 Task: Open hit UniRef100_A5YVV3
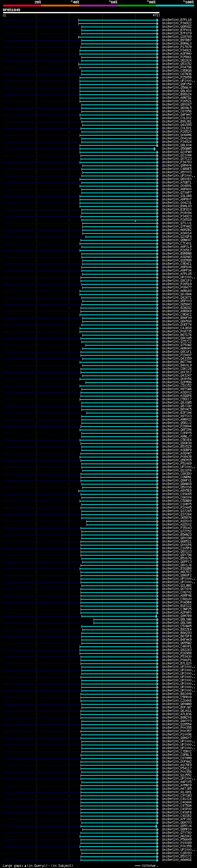(176, 172)
